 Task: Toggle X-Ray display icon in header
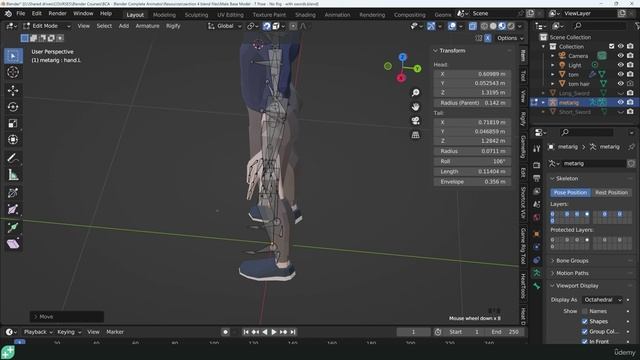[472, 26]
